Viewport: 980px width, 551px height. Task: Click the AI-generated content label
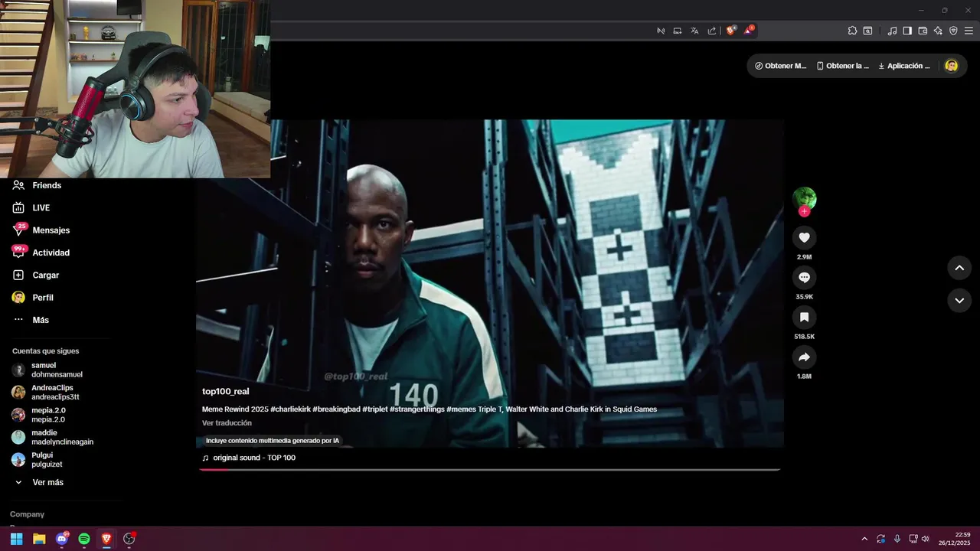point(272,441)
